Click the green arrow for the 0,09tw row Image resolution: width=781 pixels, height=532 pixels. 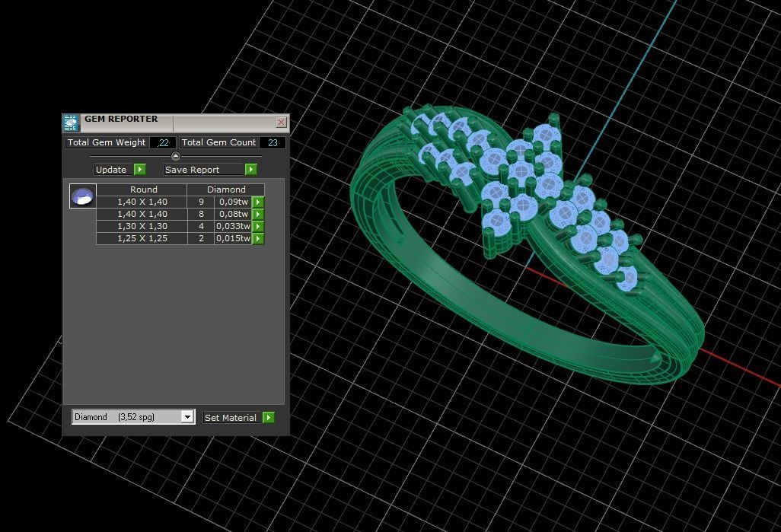click(x=258, y=202)
